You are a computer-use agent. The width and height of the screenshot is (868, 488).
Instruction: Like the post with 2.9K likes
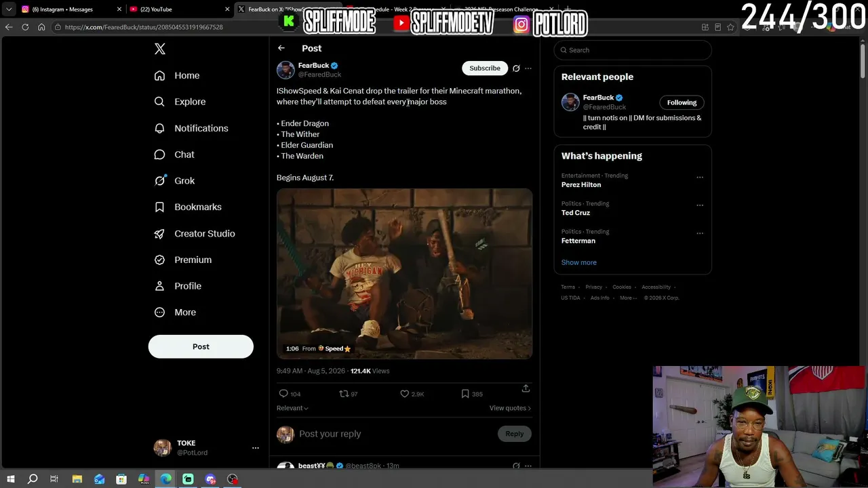coord(404,394)
